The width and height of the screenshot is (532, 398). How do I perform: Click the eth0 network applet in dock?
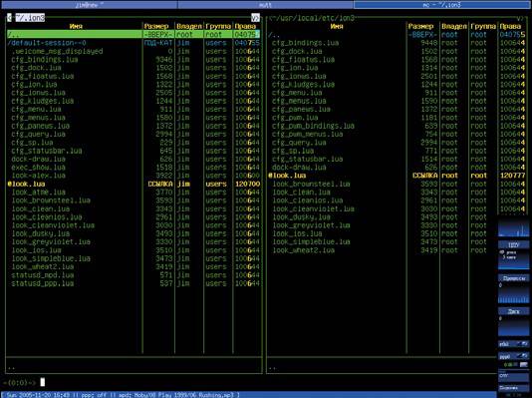513,344
